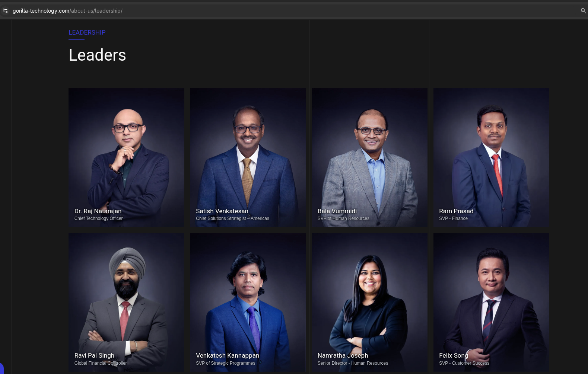Viewport: 588px width, 374px height.
Task: Click the name Bala Vummidi
Action: [x=337, y=211]
